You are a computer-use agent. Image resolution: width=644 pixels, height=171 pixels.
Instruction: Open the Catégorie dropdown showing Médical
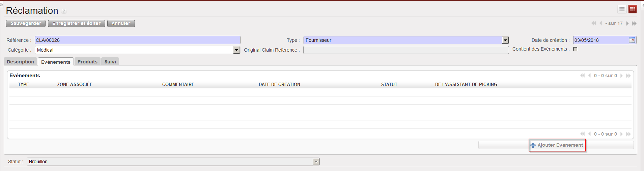click(236, 50)
